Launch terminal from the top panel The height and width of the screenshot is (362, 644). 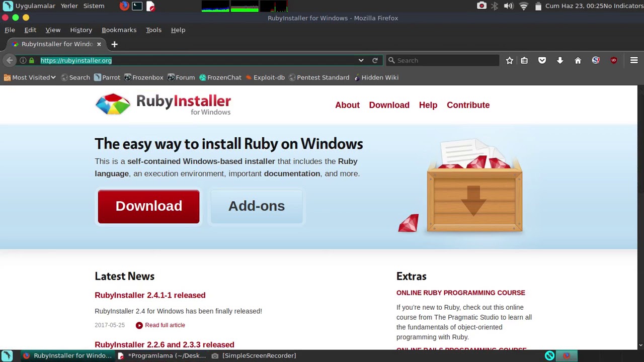pyautogui.click(x=137, y=6)
